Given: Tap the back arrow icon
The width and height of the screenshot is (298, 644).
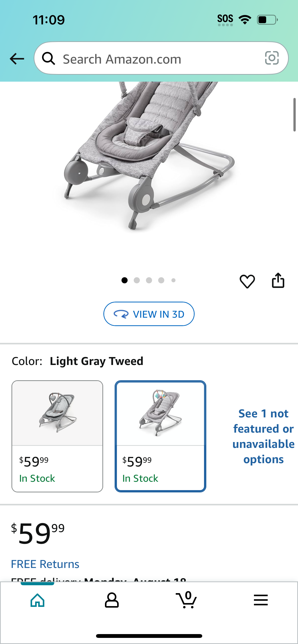Looking at the screenshot, I should pyautogui.click(x=17, y=59).
